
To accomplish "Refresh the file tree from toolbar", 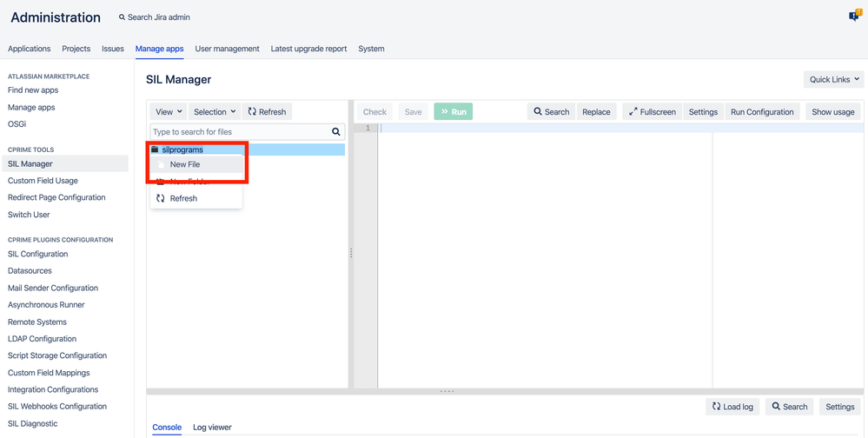I will pos(267,112).
